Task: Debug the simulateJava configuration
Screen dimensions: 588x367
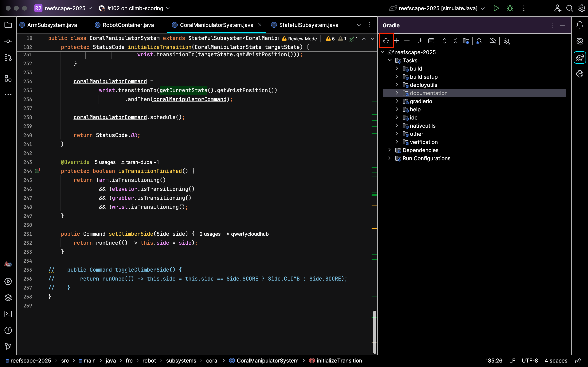Action: pos(510,8)
